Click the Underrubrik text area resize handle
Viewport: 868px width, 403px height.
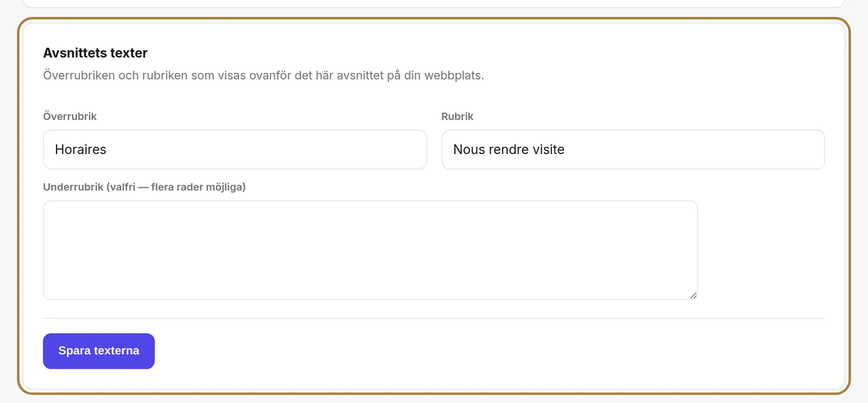pos(693,295)
